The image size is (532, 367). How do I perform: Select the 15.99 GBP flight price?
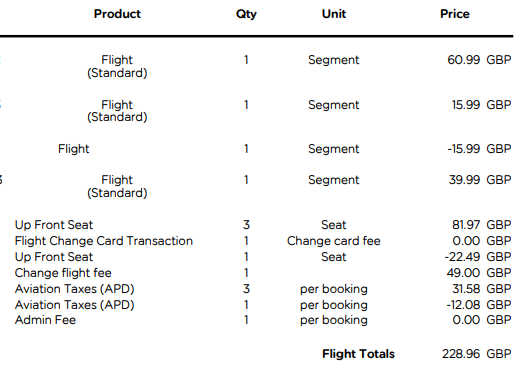[x=481, y=105]
